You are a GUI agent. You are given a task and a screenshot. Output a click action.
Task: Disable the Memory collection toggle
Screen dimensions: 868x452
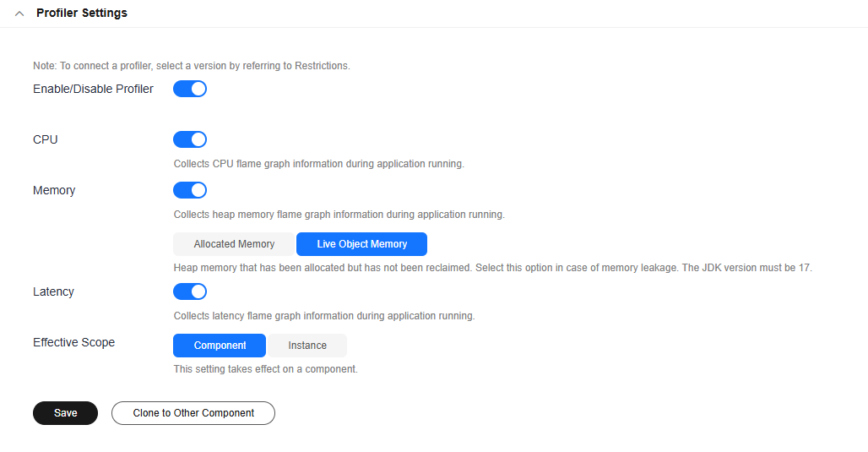pos(190,190)
